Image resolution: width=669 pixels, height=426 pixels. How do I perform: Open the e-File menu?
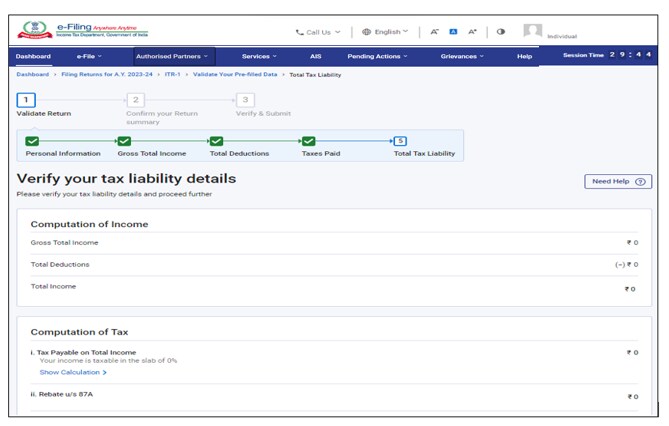[89, 57]
